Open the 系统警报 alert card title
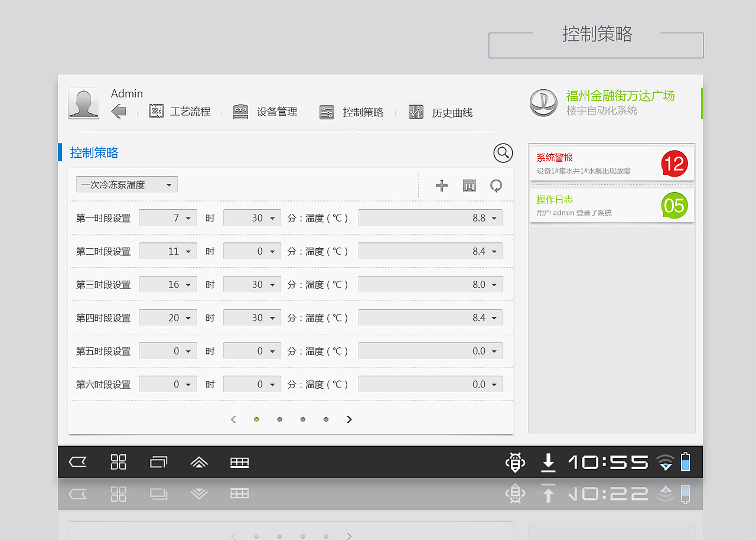The width and height of the screenshot is (756, 540). [x=555, y=158]
